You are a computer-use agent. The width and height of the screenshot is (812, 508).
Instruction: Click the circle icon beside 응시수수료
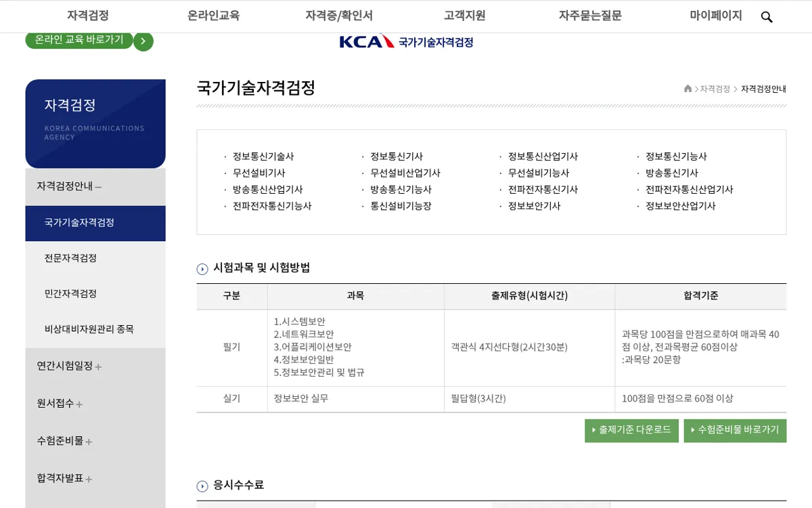pyautogui.click(x=202, y=486)
